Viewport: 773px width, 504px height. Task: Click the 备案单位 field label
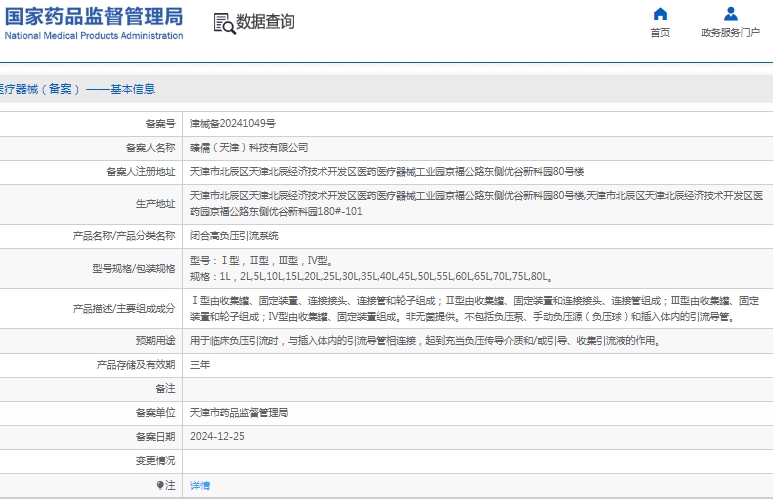tap(155, 412)
